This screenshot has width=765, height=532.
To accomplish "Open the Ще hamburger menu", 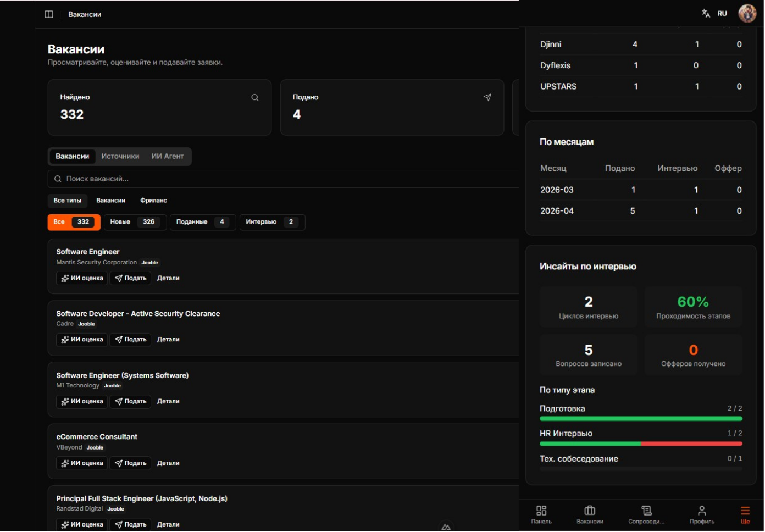I will click(x=745, y=514).
